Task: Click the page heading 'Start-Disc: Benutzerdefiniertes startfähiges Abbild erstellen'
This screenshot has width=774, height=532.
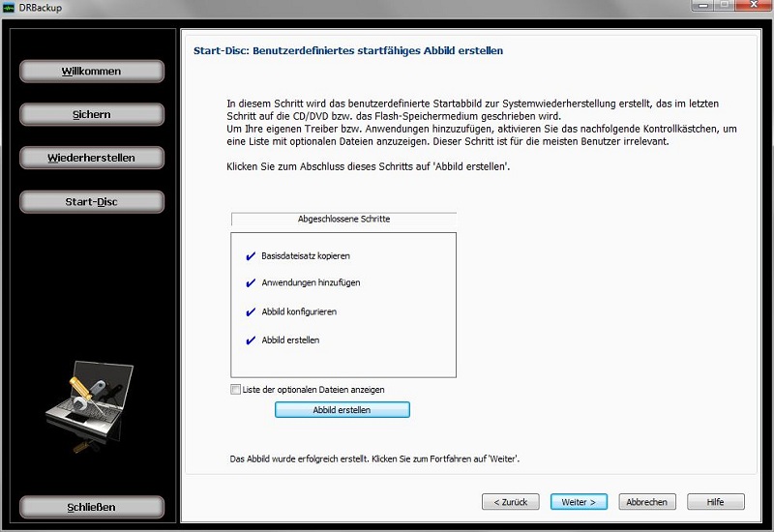Action: [348, 51]
